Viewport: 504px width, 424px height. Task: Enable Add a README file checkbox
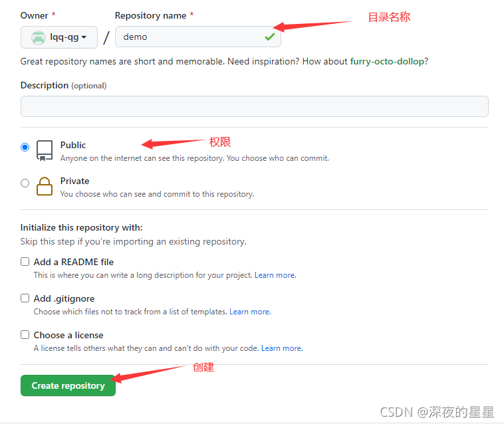25,261
